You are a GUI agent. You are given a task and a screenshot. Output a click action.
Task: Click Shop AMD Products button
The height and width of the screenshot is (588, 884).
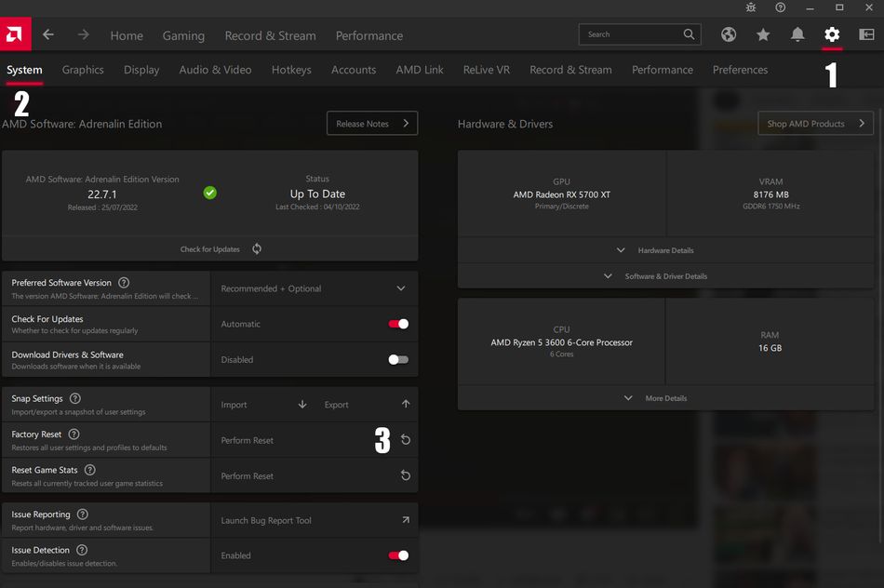(816, 124)
